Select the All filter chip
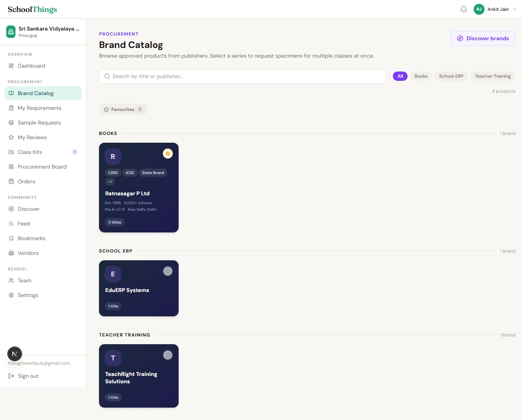Image resolution: width=522 pixels, height=420 pixels. click(400, 76)
